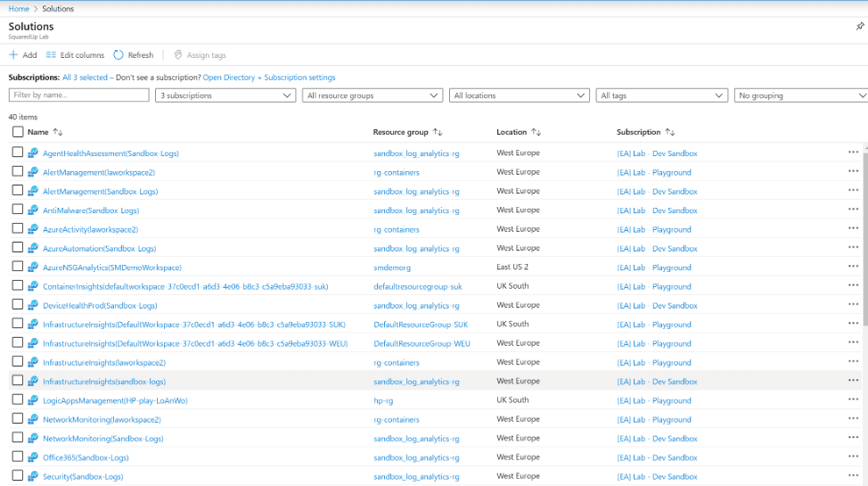The height and width of the screenshot is (486, 868).
Task: Check the AzureNSGAnalytics(SMDemoWorkspace) row checkbox
Action: (x=18, y=267)
